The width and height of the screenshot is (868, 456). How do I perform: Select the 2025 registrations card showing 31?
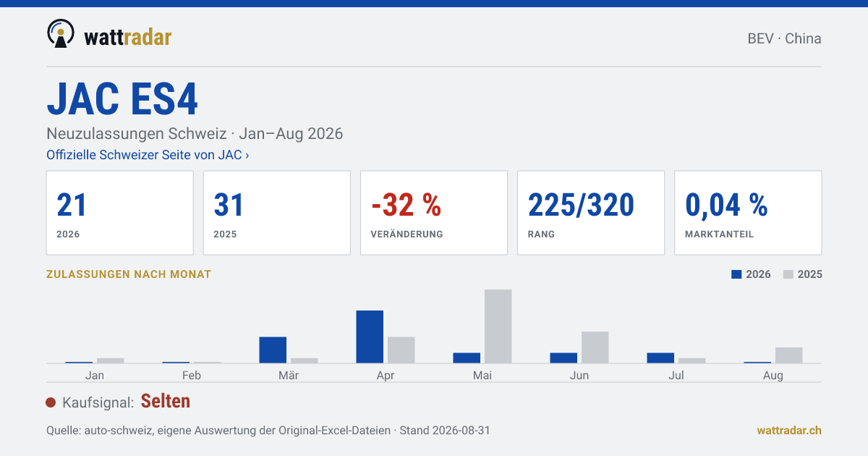(276, 213)
